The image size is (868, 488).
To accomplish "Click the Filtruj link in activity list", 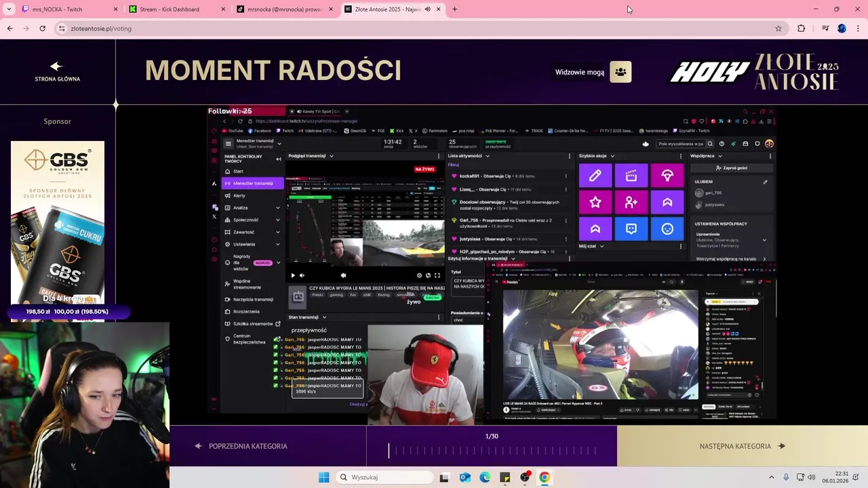I will tap(454, 165).
